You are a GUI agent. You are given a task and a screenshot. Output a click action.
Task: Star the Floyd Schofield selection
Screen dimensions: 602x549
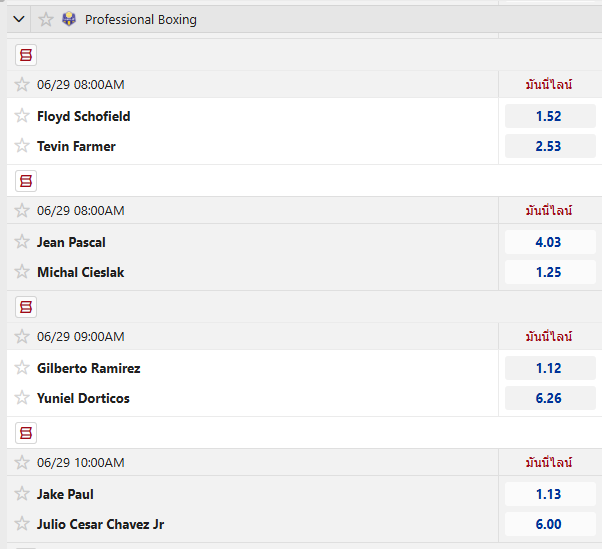(x=22, y=116)
